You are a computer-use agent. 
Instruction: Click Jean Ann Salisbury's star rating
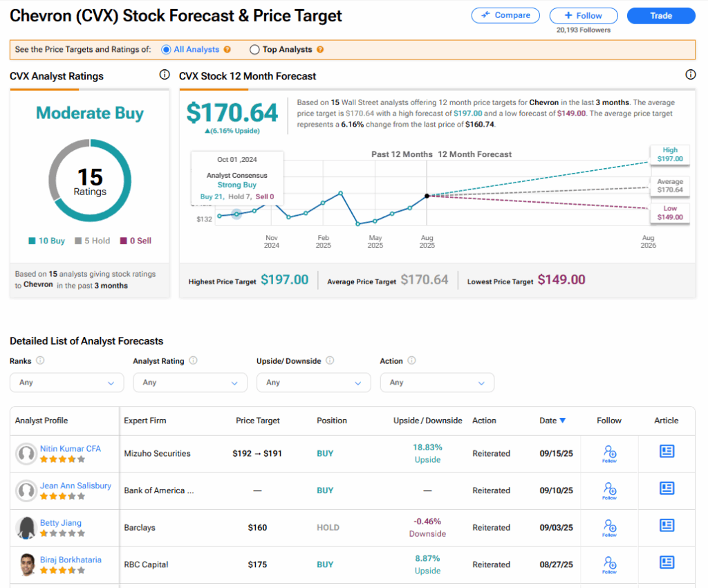tap(62, 496)
